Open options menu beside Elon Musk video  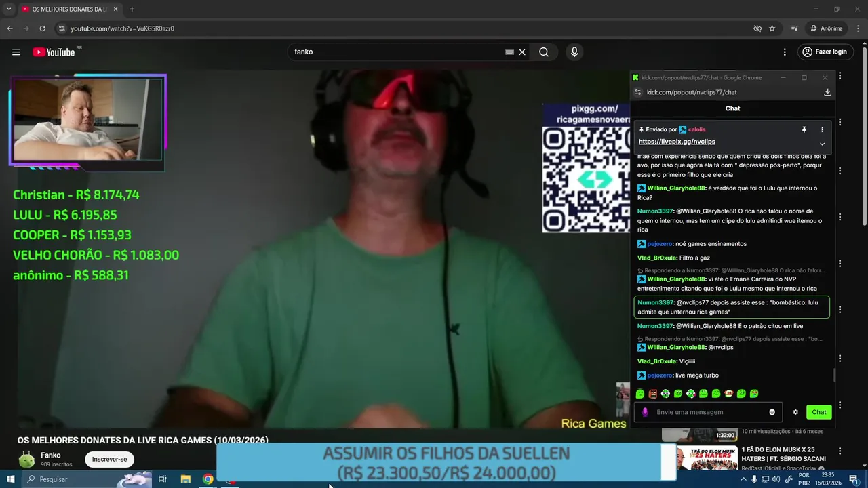(840, 451)
